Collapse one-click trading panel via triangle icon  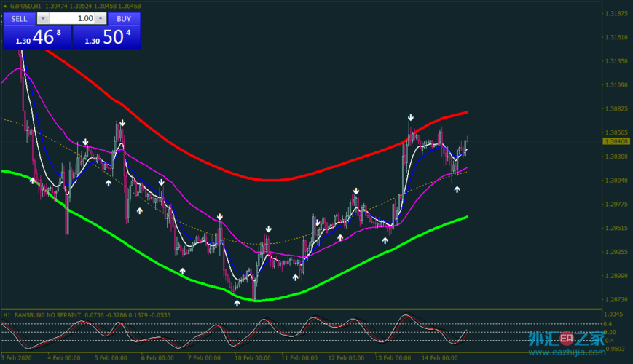pos(5,6)
